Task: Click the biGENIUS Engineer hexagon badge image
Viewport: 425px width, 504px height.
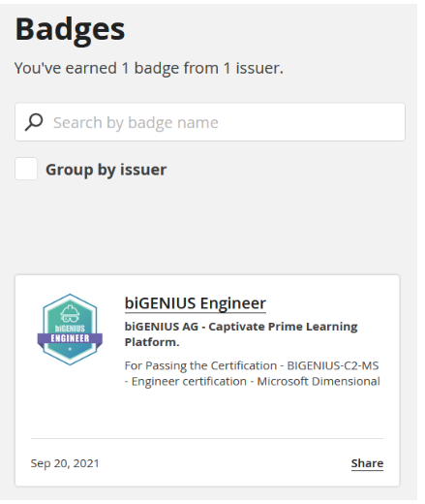Action: [x=70, y=330]
